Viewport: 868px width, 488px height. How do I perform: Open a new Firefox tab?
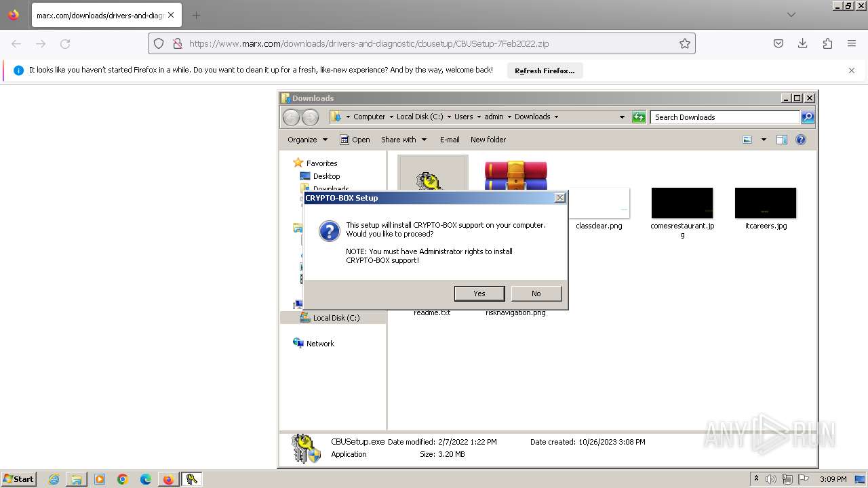click(196, 15)
